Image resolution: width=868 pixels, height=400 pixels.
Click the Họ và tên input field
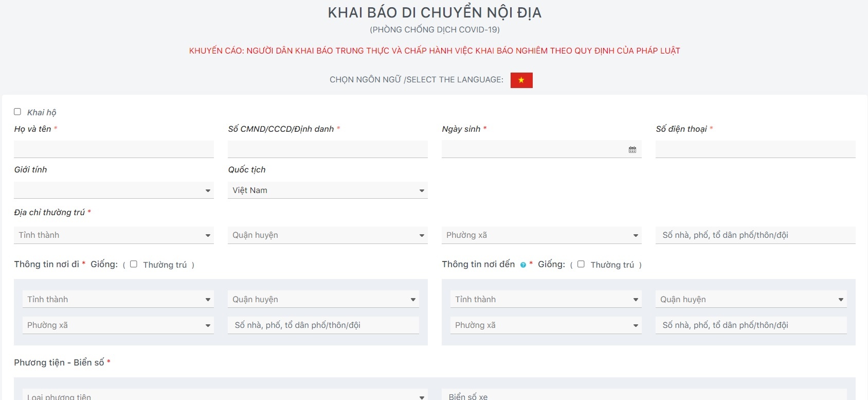[x=114, y=149]
